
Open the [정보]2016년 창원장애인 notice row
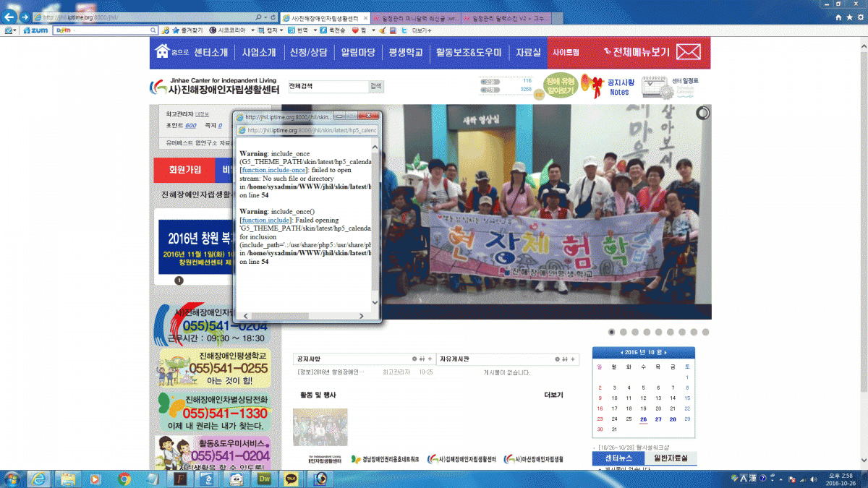[x=365, y=372]
